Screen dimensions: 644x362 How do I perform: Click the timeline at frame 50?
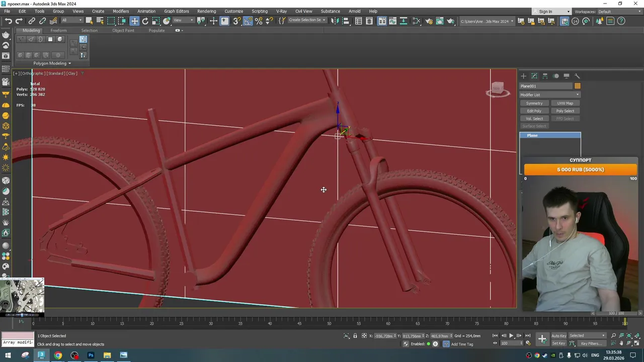click(x=329, y=323)
